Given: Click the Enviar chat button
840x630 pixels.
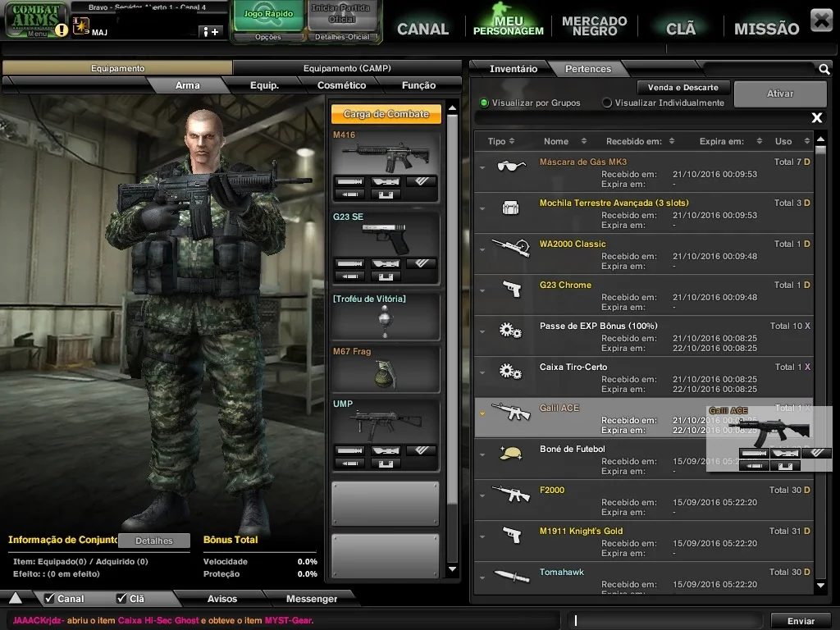Looking at the screenshot, I should tap(801, 621).
